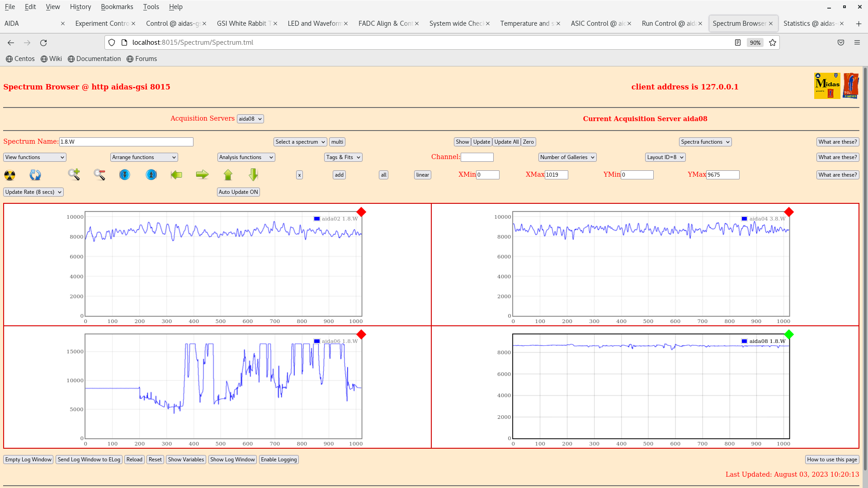Click the blue double down-arrow icon
The height and width of the screenshot is (488, 868).
click(125, 174)
